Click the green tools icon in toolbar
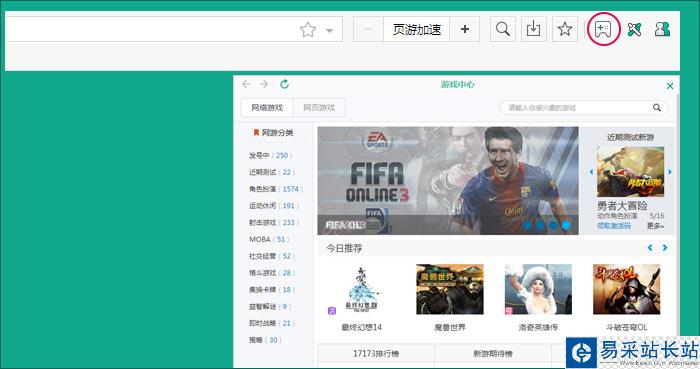 point(634,29)
